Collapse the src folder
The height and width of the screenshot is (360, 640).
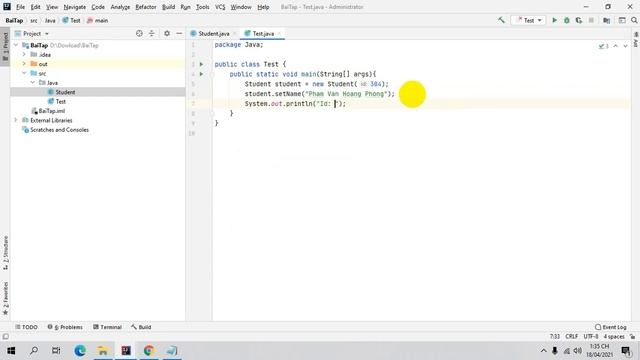[x=24, y=73]
